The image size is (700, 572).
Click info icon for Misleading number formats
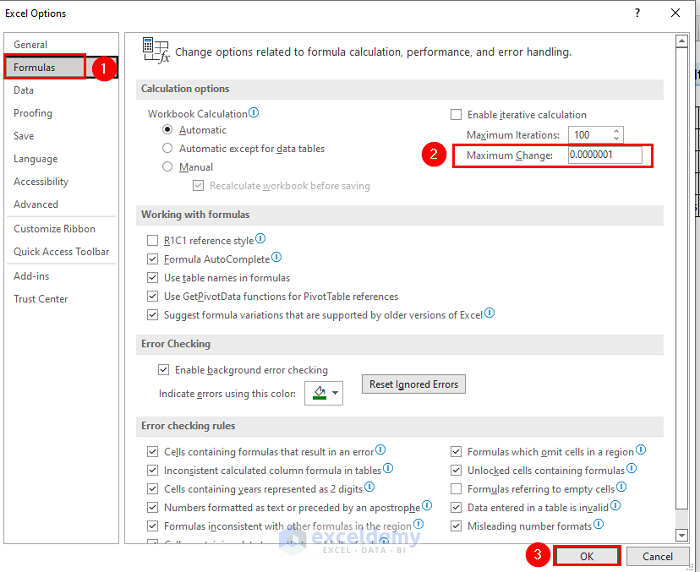(x=599, y=524)
